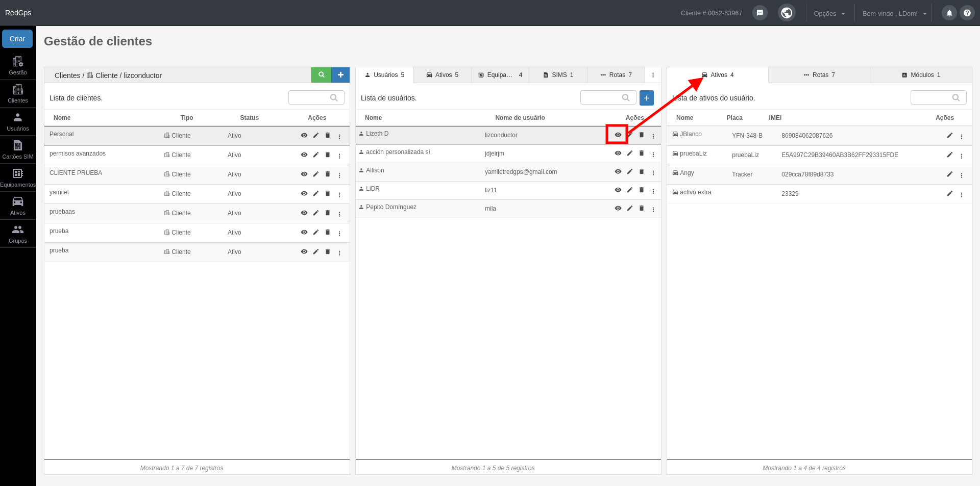Open the Módulos tab
Viewport: 980px width, 486px height.
click(921, 75)
